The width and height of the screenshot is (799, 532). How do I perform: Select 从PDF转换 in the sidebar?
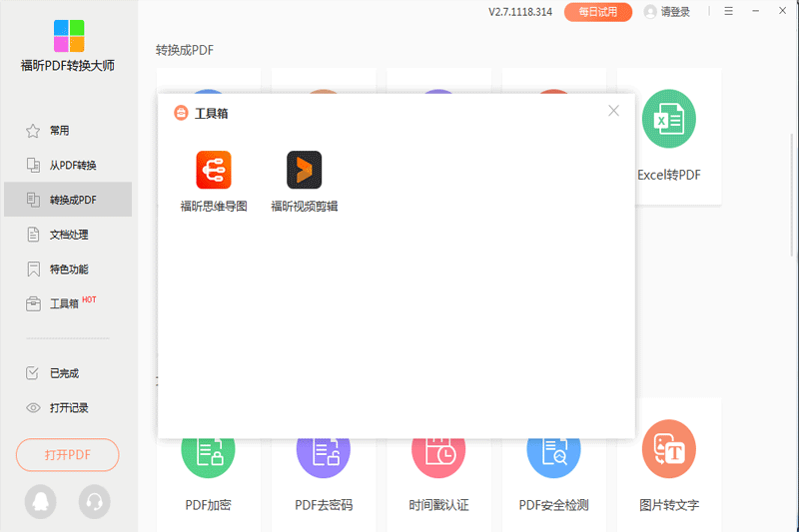click(x=72, y=165)
